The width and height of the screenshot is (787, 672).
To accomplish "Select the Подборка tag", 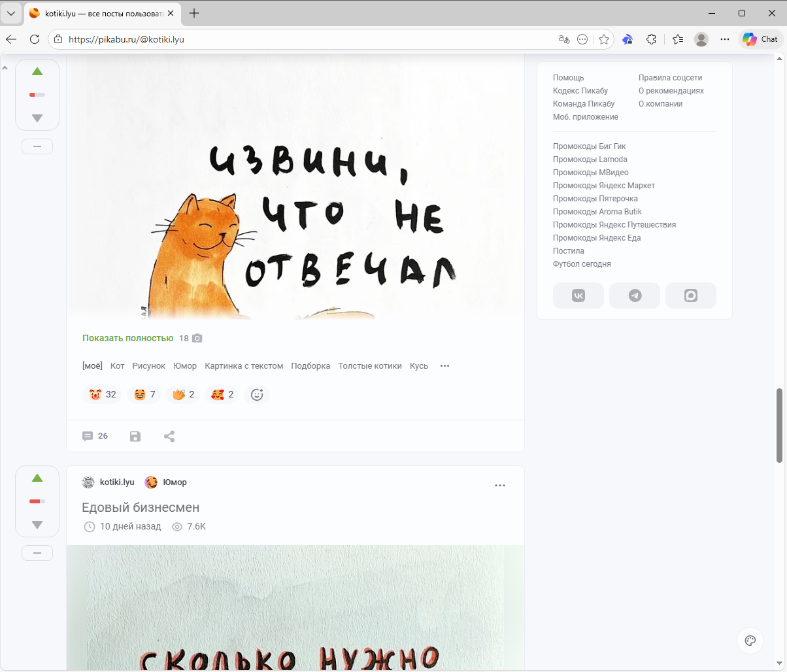I will click(x=310, y=366).
